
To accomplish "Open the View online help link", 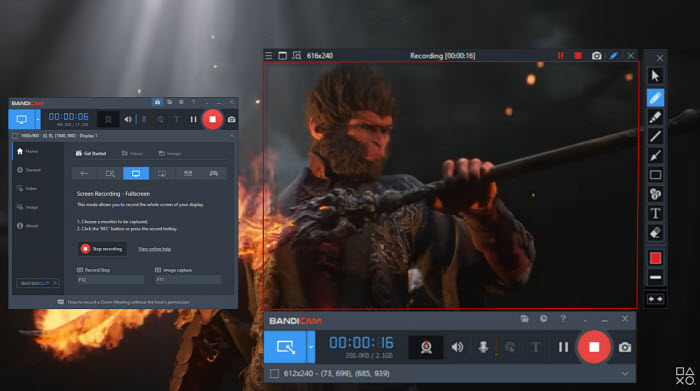I will pos(154,249).
